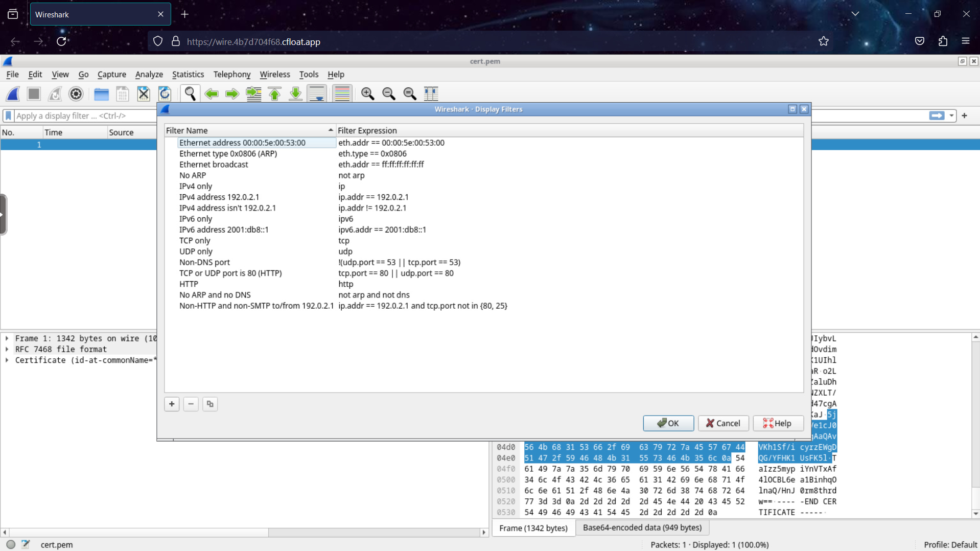The height and width of the screenshot is (551, 980).
Task: Click the edit capture comments icon in status bar
Action: [26, 545]
